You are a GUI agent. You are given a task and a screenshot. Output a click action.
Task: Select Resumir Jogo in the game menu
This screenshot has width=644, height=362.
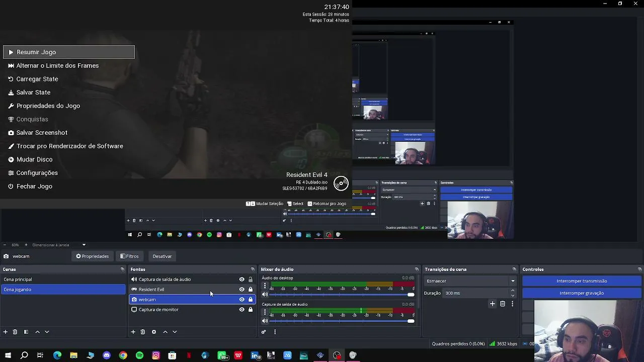[x=69, y=52]
